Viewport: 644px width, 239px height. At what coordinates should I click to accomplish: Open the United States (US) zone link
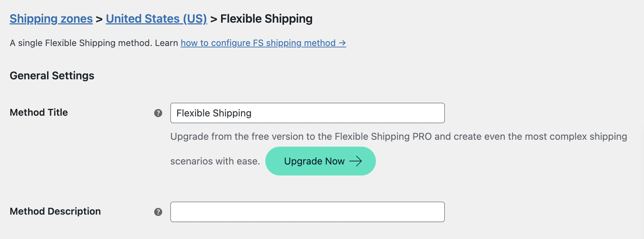pyautogui.click(x=156, y=19)
